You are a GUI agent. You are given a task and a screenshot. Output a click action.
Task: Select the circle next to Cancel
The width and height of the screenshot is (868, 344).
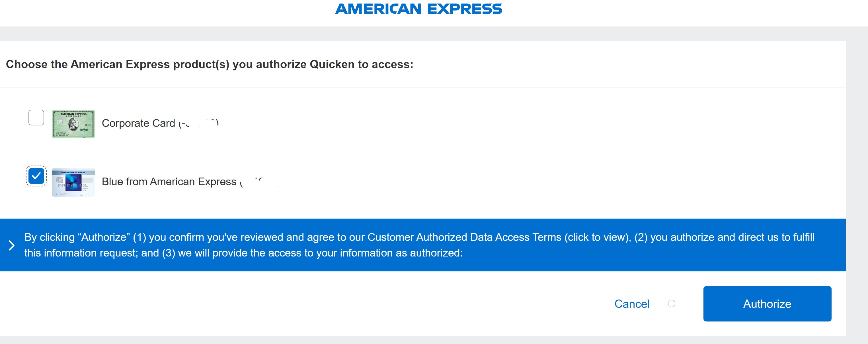pos(672,304)
